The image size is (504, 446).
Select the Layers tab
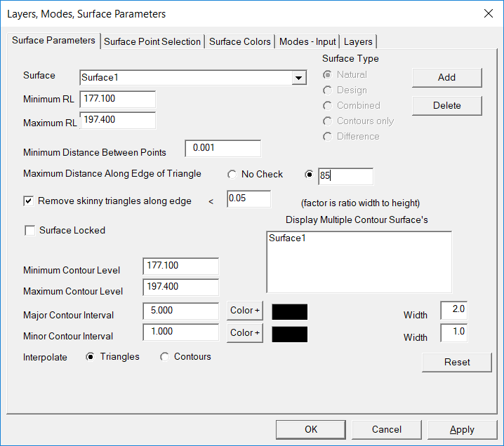click(x=358, y=41)
